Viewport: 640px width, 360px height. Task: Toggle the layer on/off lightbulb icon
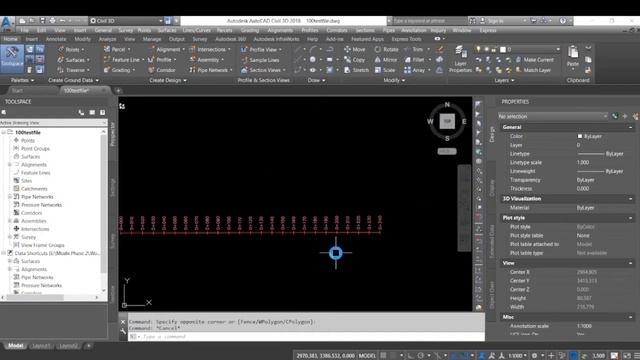click(x=478, y=49)
